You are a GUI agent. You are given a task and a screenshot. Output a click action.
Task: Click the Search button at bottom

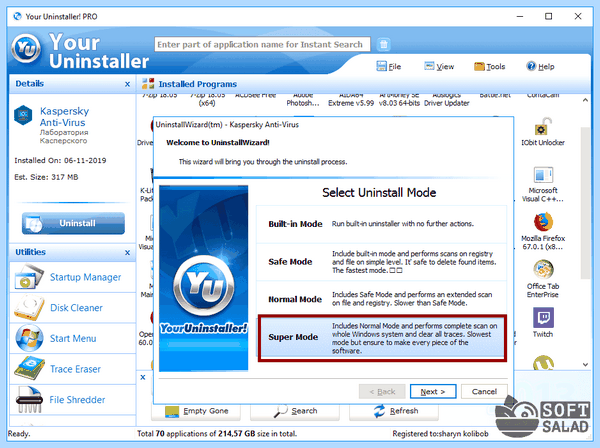pos(295,412)
